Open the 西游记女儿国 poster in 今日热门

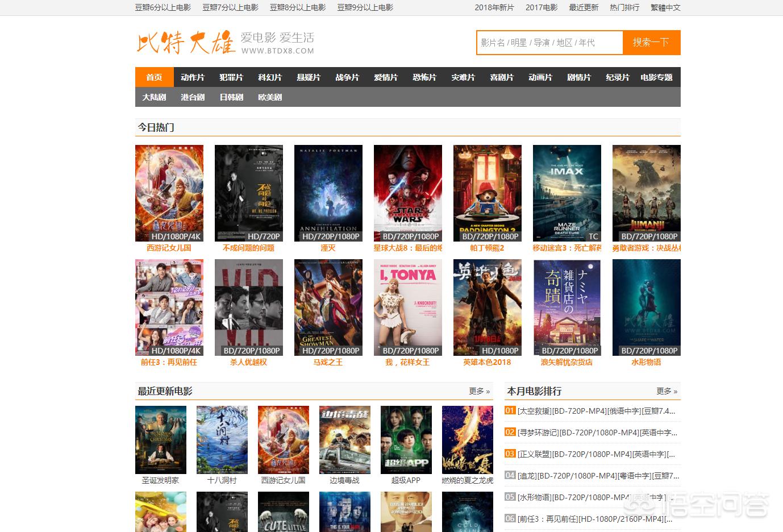[x=169, y=193]
